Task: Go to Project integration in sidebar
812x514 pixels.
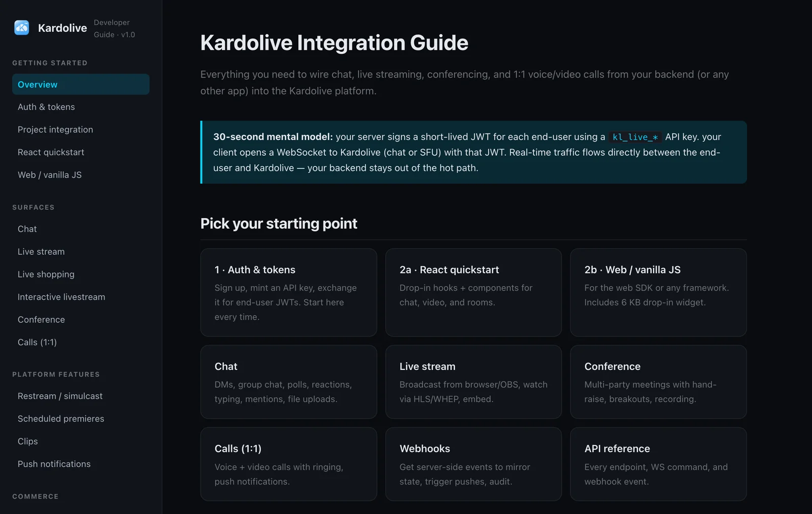Action: (81, 129)
